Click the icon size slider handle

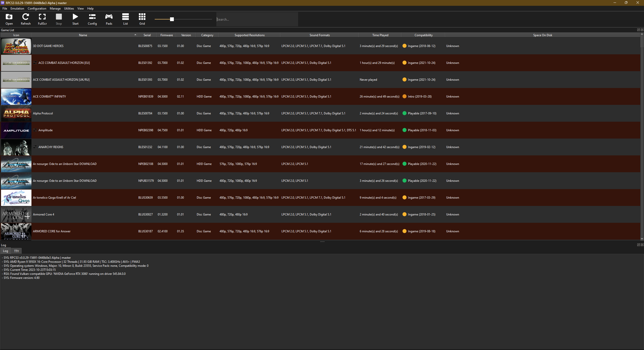click(x=172, y=19)
